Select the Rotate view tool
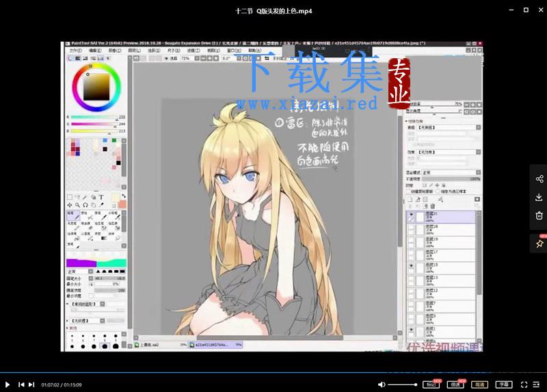Viewport: 547px width, 392px height. point(85,205)
